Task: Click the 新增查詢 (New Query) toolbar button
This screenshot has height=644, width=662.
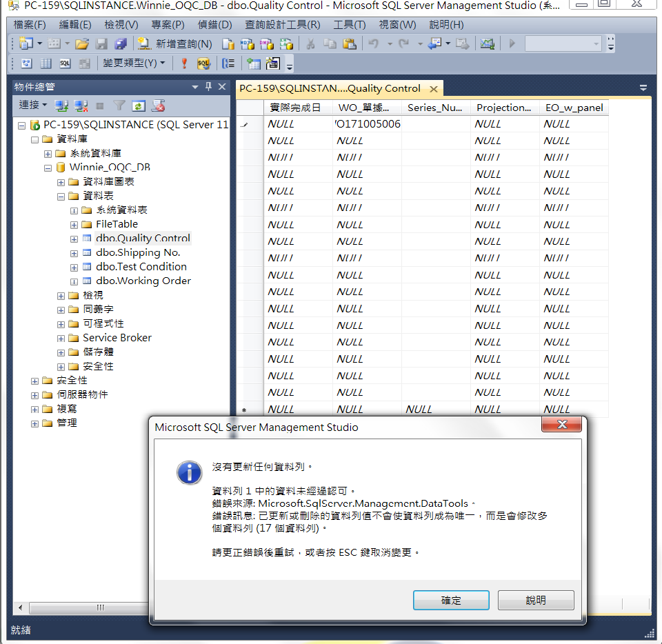Action: [174, 43]
